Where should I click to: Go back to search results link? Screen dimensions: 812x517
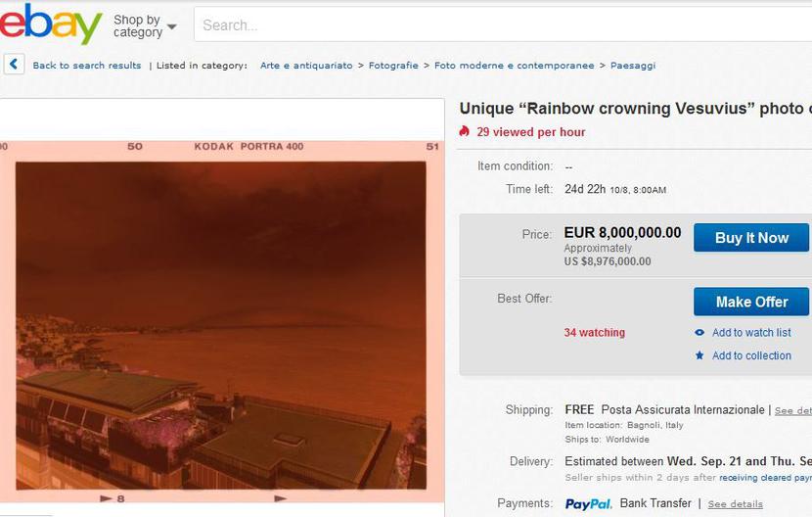tap(87, 66)
